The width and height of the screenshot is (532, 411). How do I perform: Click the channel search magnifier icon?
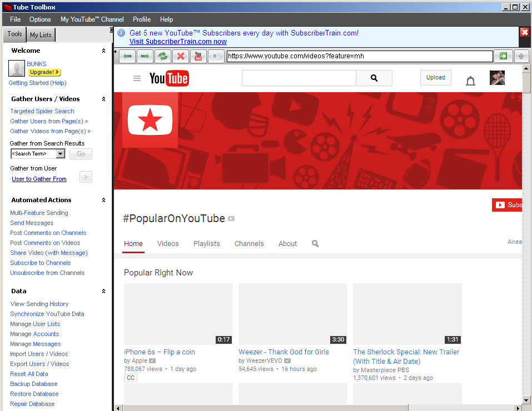click(315, 243)
